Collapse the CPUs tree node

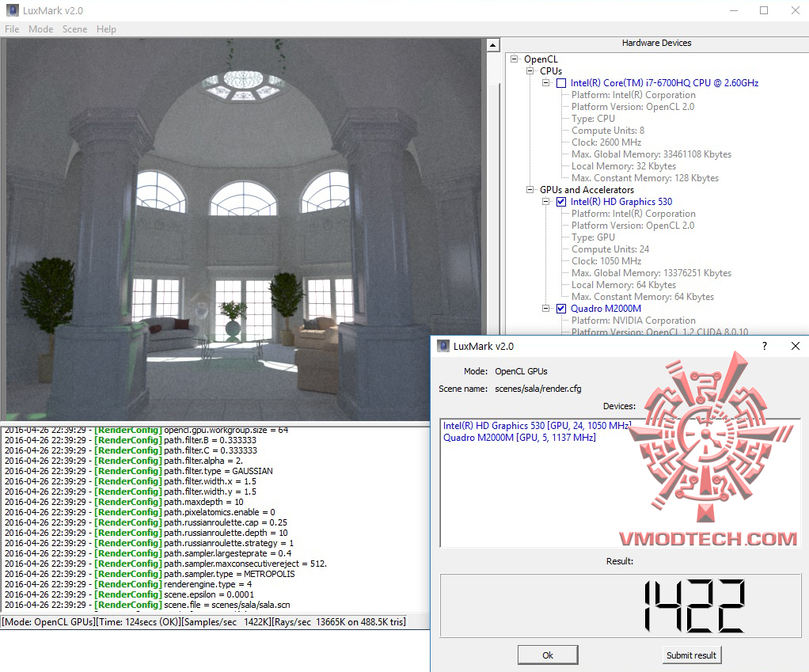[x=530, y=70]
